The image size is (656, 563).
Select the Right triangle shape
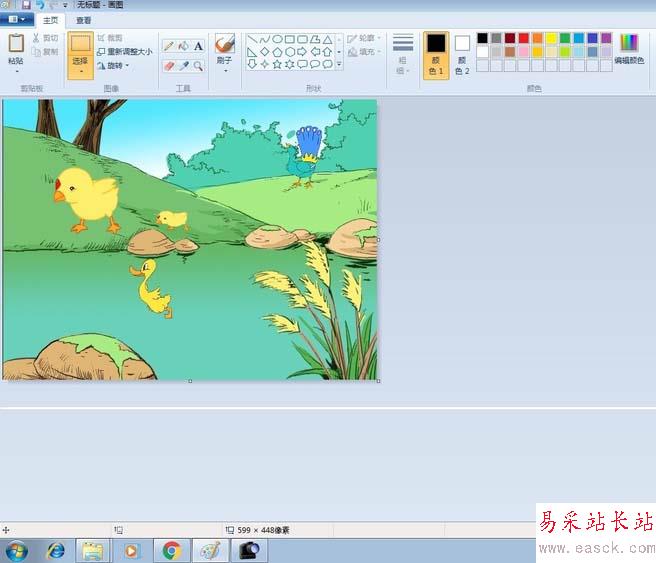tap(252, 52)
